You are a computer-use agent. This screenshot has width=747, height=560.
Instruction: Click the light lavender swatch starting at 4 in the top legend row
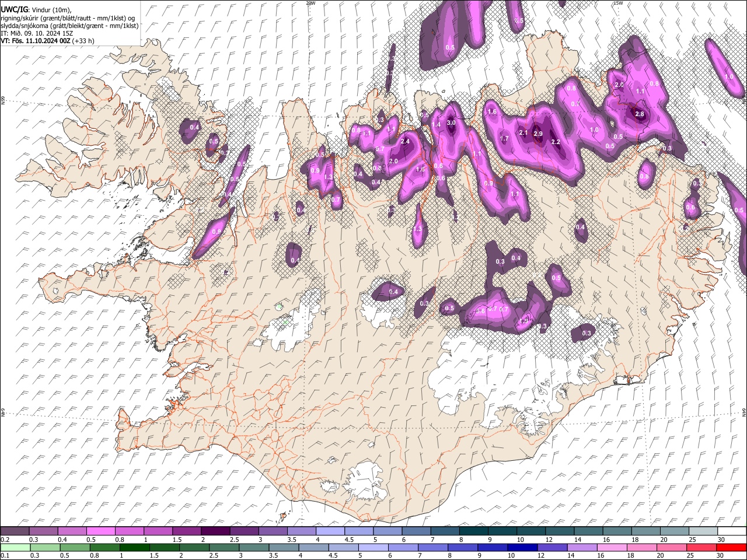point(330,531)
